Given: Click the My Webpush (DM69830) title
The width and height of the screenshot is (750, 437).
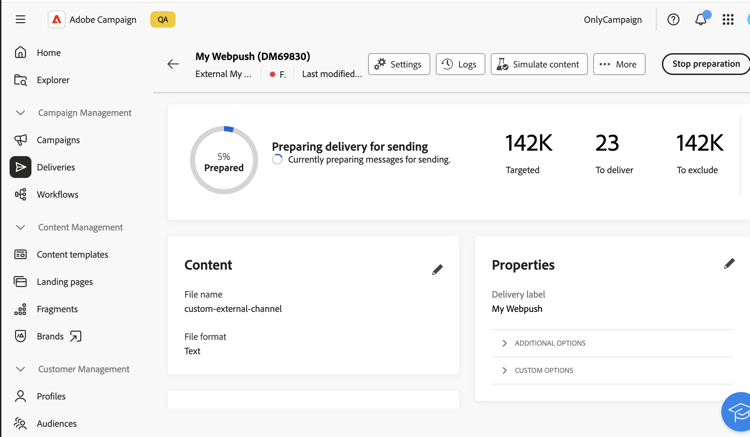Looking at the screenshot, I should (253, 56).
